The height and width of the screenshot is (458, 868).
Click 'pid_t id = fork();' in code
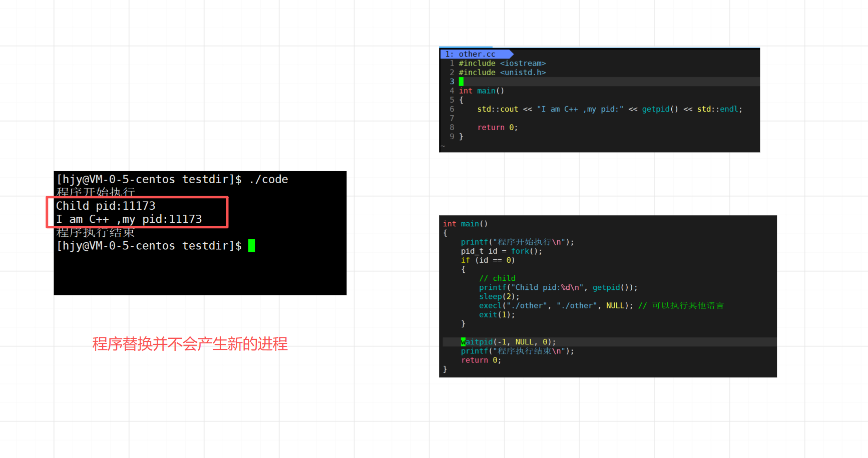(x=502, y=251)
